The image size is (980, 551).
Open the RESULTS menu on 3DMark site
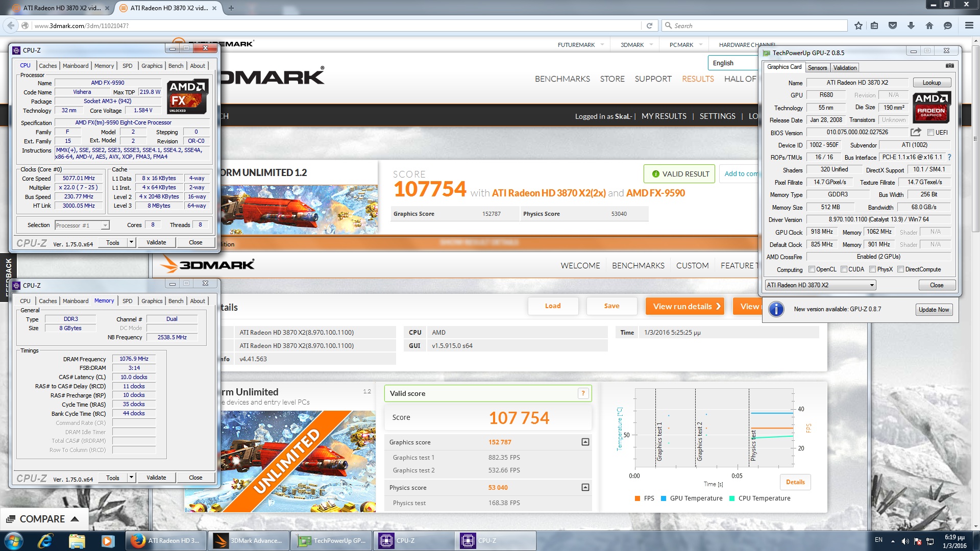[698, 79]
